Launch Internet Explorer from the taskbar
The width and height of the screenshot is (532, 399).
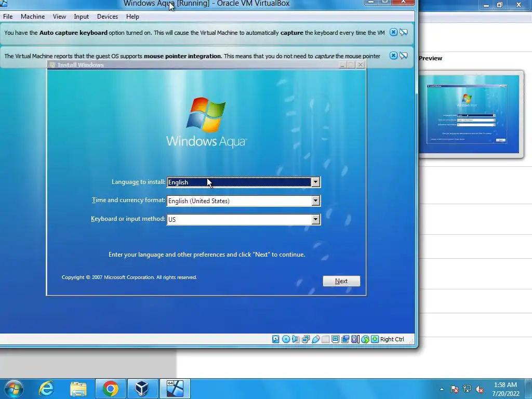(46, 389)
